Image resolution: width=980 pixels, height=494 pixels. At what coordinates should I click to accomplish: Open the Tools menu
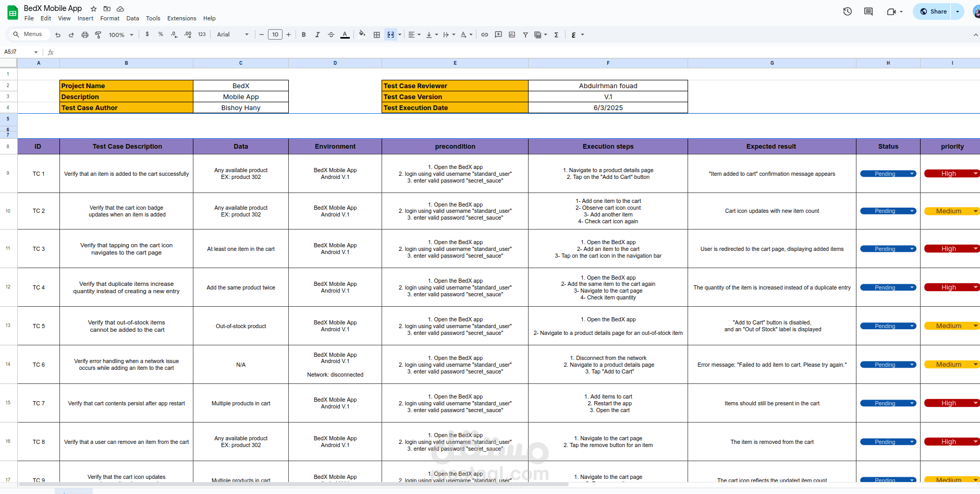click(x=153, y=18)
